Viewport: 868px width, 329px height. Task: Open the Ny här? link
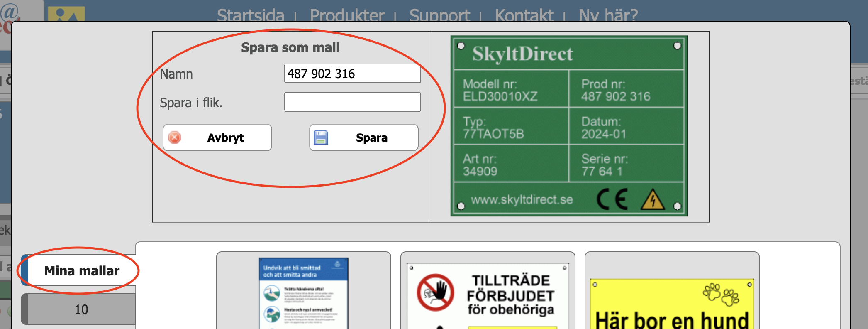pyautogui.click(x=608, y=15)
